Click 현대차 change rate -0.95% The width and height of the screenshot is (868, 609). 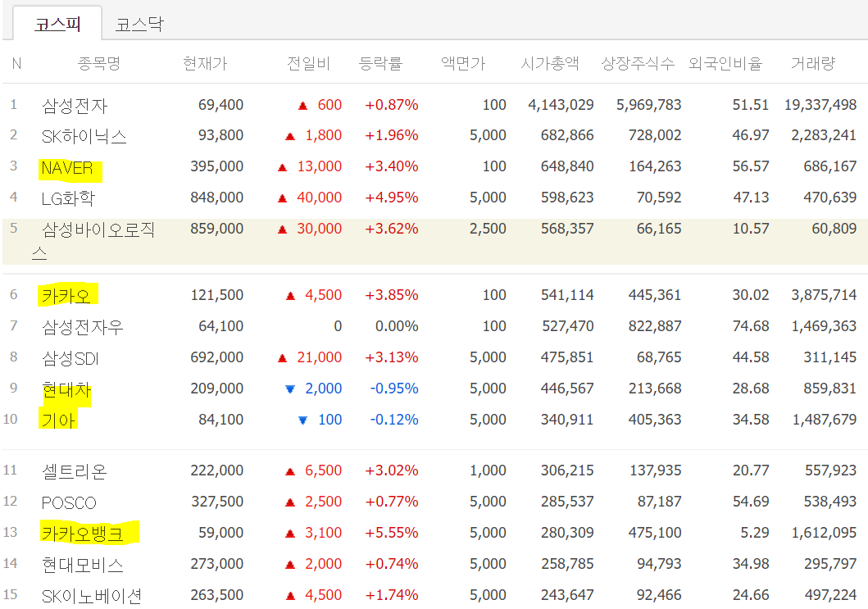(x=394, y=388)
